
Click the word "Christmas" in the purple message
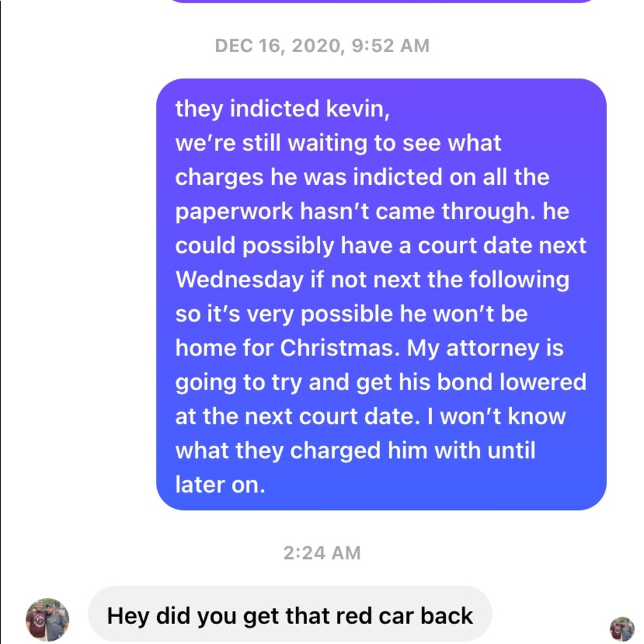click(339, 348)
